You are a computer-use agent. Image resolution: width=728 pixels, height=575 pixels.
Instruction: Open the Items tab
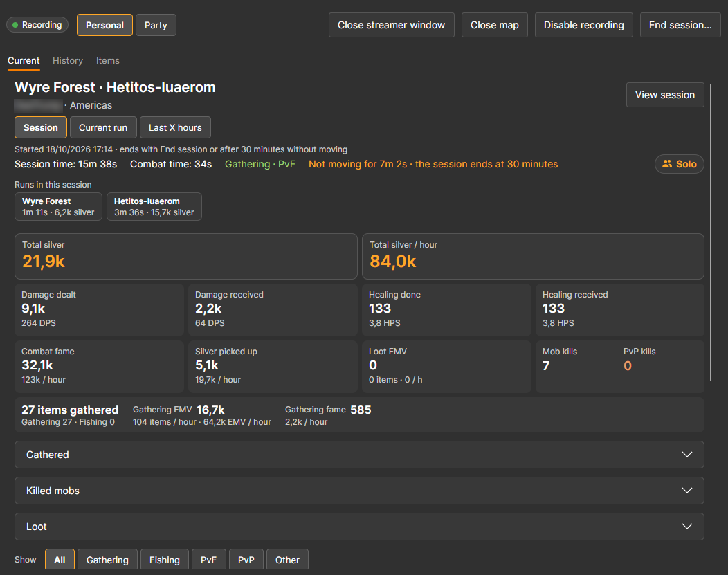(x=108, y=61)
